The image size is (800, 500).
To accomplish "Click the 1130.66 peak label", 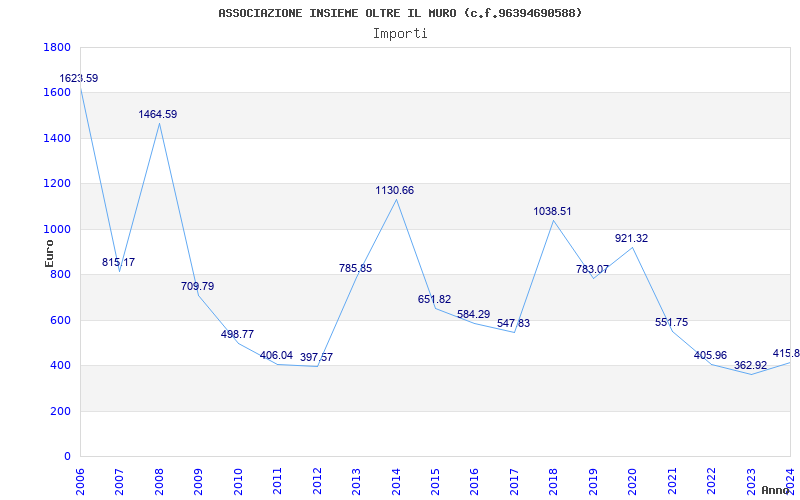I will click(395, 190).
